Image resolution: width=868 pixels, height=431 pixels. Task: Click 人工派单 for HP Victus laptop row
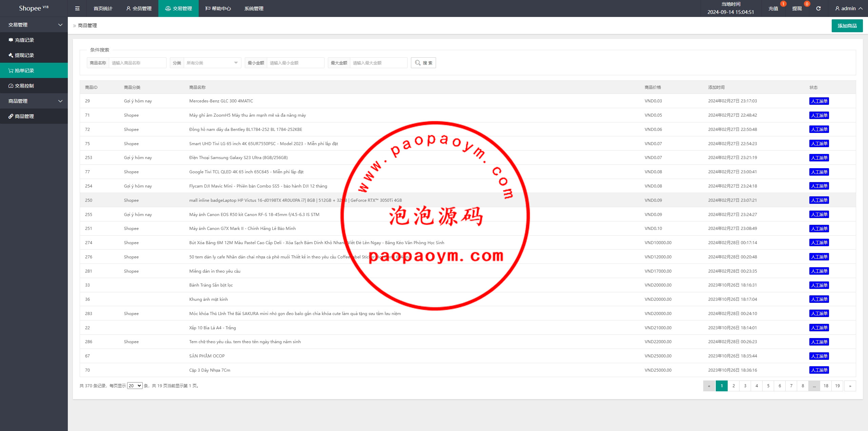819,200
